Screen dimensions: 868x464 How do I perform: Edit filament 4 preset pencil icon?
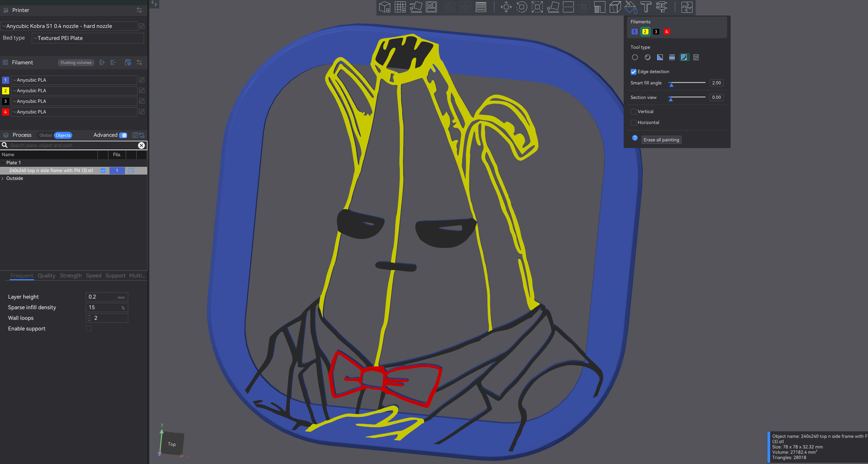(142, 112)
